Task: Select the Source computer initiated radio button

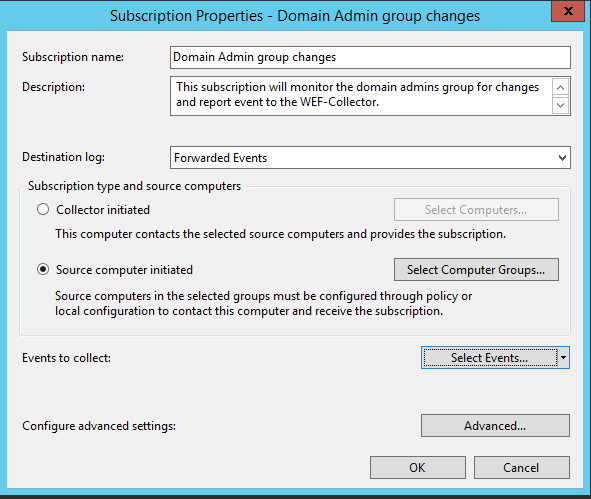Action: pyautogui.click(x=43, y=269)
